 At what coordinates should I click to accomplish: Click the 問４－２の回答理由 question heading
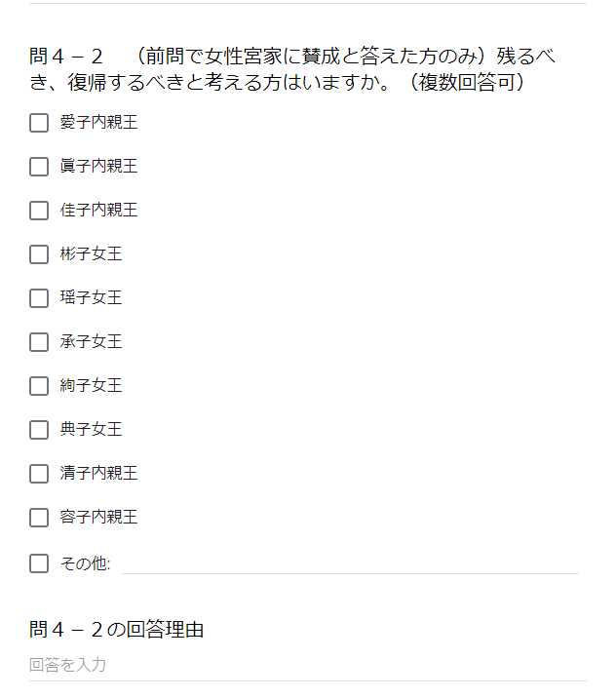coord(117,630)
